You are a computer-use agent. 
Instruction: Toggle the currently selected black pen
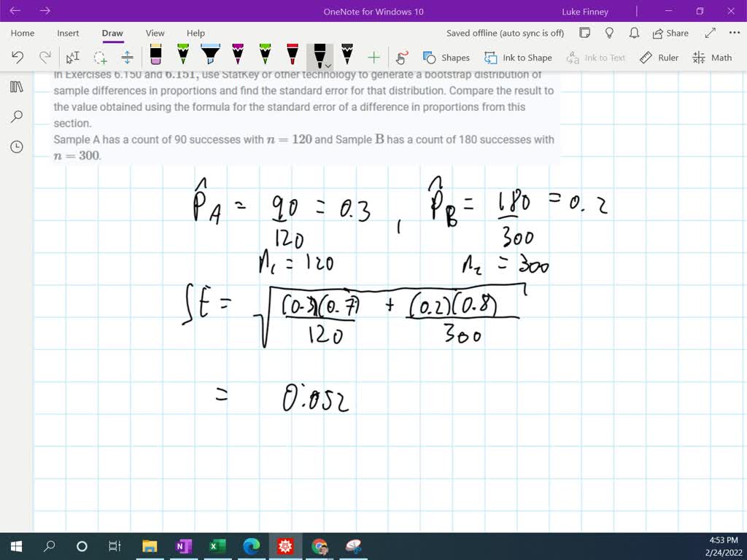coord(318,54)
